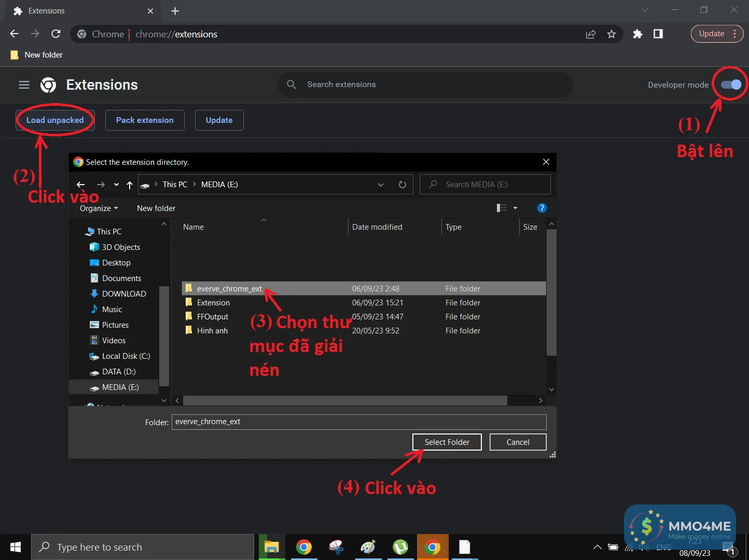The image size is (749, 560).
Task: Click New folder in the dialog toolbar
Action: 156,208
